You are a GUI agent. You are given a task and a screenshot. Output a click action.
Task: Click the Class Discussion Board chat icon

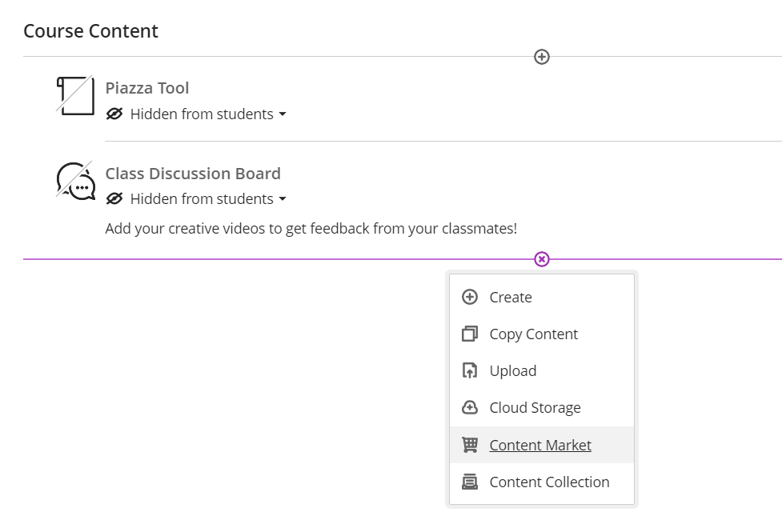75,180
